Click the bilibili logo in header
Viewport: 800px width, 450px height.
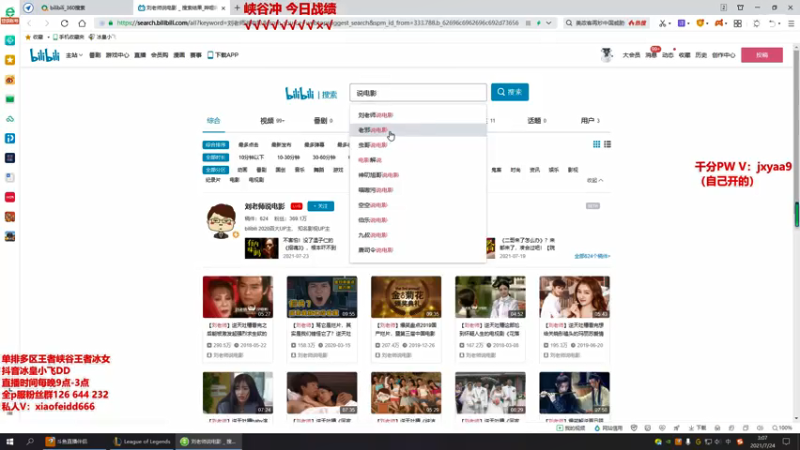[44, 55]
